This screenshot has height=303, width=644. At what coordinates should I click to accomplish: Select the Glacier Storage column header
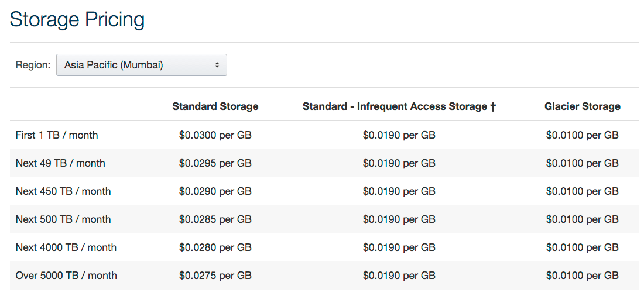(x=582, y=106)
